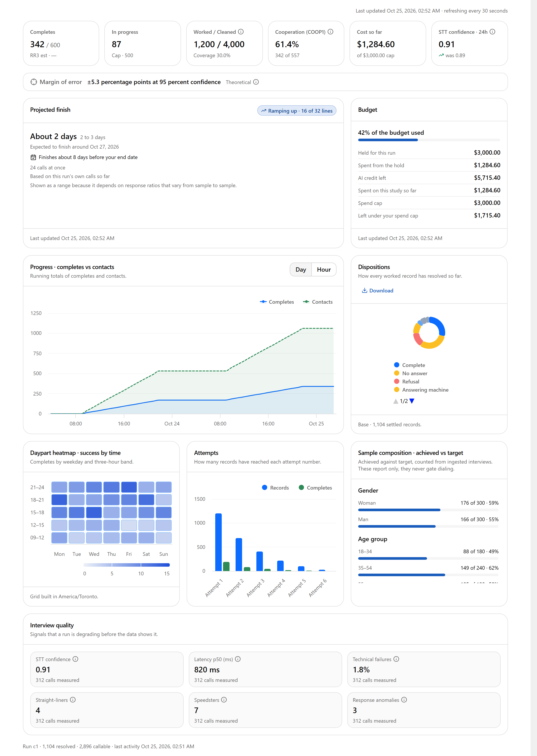Click the Download arrow icon in Dispositions
537x756 pixels.
point(364,290)
